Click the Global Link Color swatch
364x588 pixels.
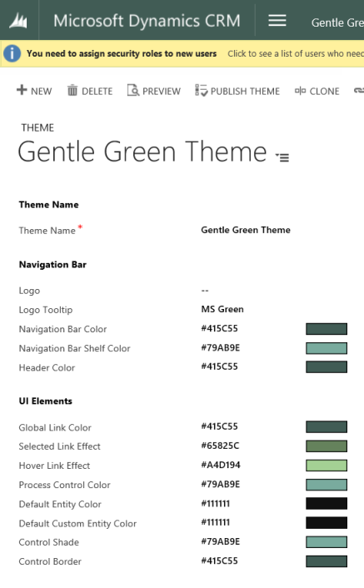[x=327, y=426]
